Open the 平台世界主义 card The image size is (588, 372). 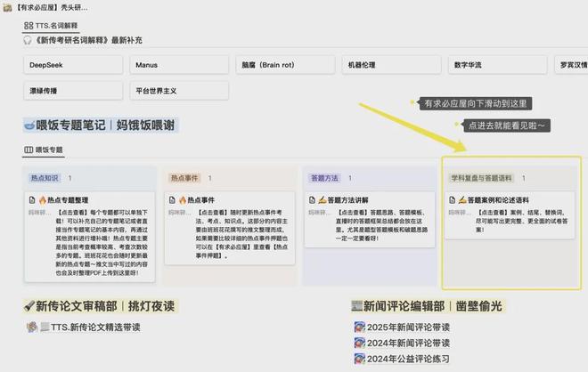tap(179, 91)
